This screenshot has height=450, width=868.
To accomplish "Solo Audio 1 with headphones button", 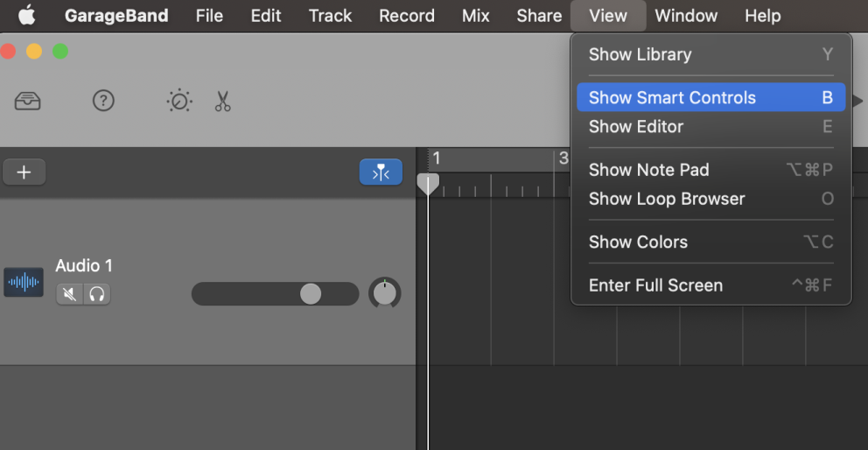I will [97, 294].
